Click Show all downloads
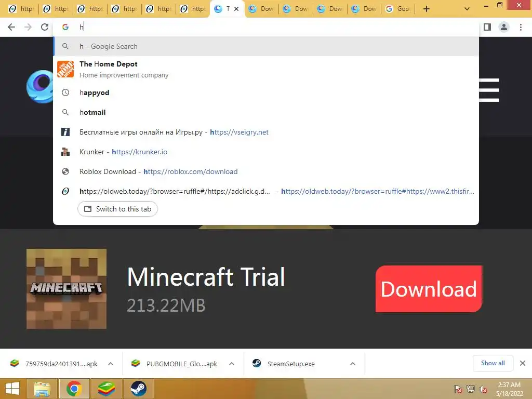The width and height of the screenshot is (532, 399). tap(493, 363)
